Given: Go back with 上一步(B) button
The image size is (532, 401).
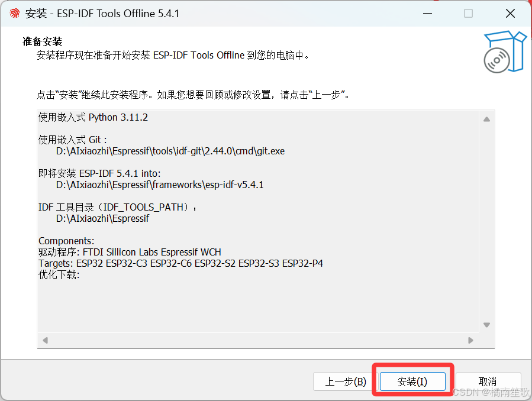Looking at the screenshot, I should (346, 381).
